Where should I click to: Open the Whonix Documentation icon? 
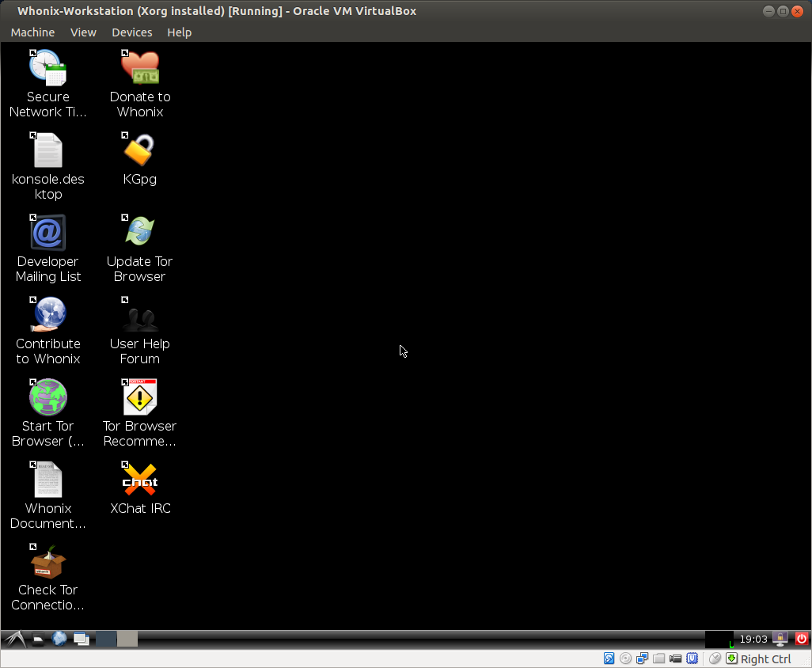(48, 480)
